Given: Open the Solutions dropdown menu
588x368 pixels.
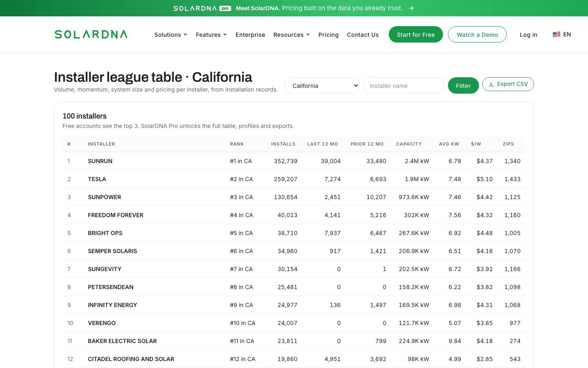Looking at the screenshot, I should 171,35.
